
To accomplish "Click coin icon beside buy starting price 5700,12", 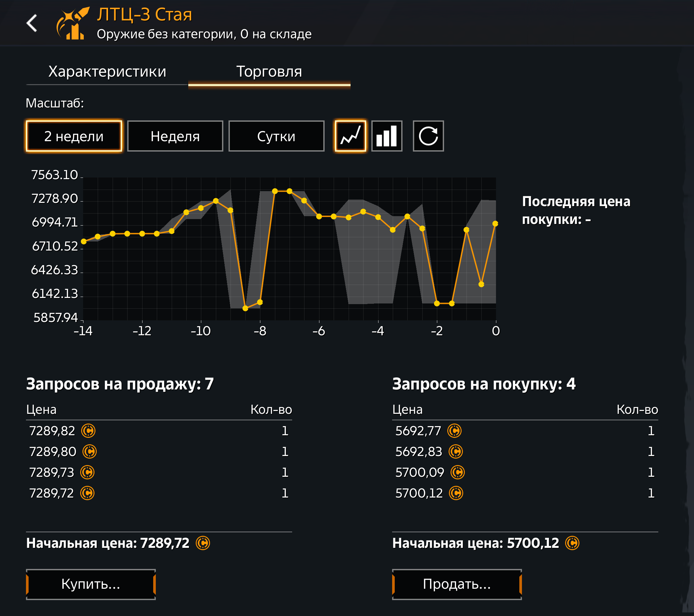I will [572, 543].
